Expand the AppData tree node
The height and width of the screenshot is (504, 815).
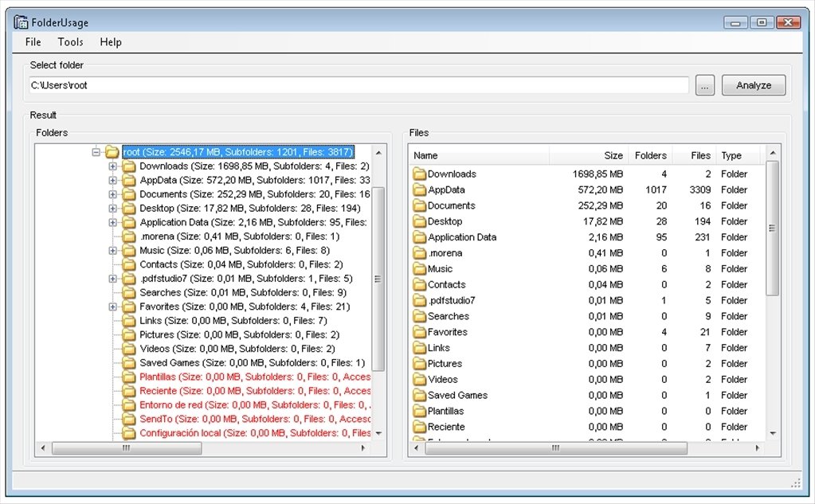(x=112, y=180)
